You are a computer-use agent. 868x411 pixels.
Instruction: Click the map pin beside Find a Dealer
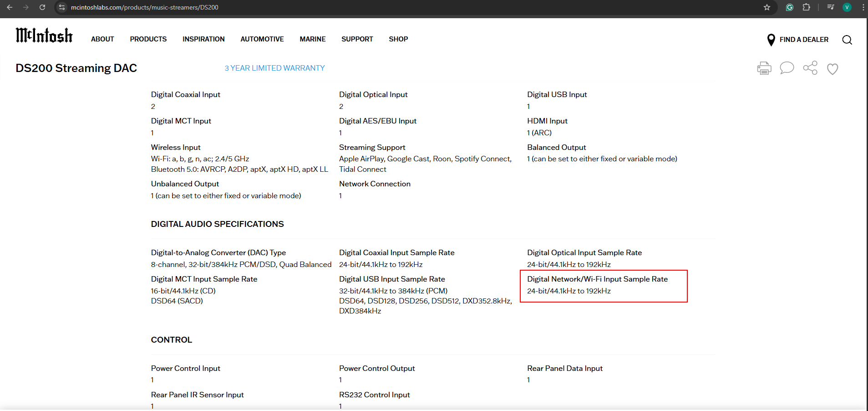coord(771,40)
